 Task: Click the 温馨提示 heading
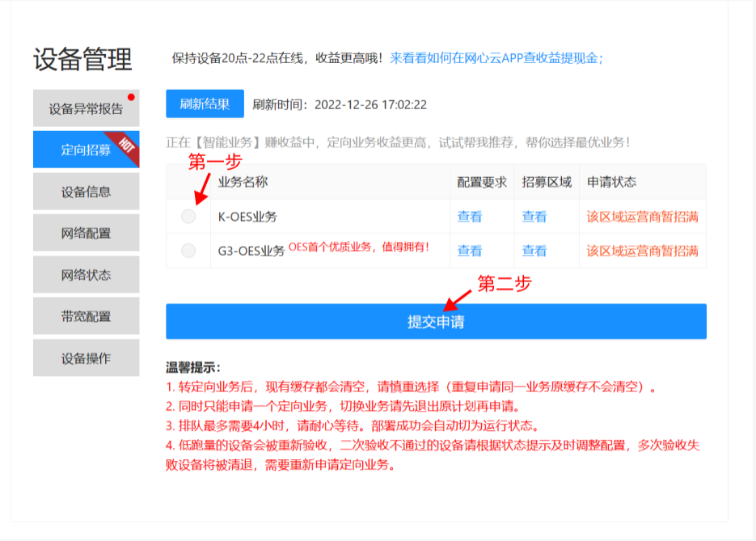pos(193,367)
